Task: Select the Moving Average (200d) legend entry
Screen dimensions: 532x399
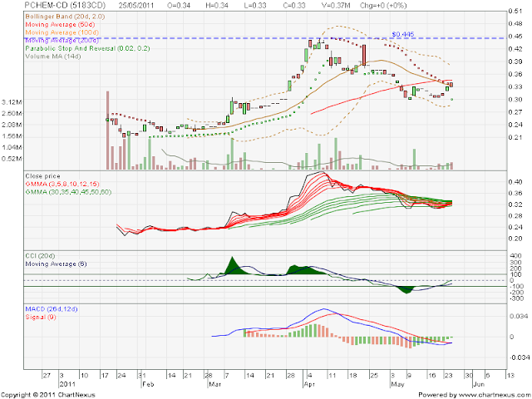Action: pos(62,41)
